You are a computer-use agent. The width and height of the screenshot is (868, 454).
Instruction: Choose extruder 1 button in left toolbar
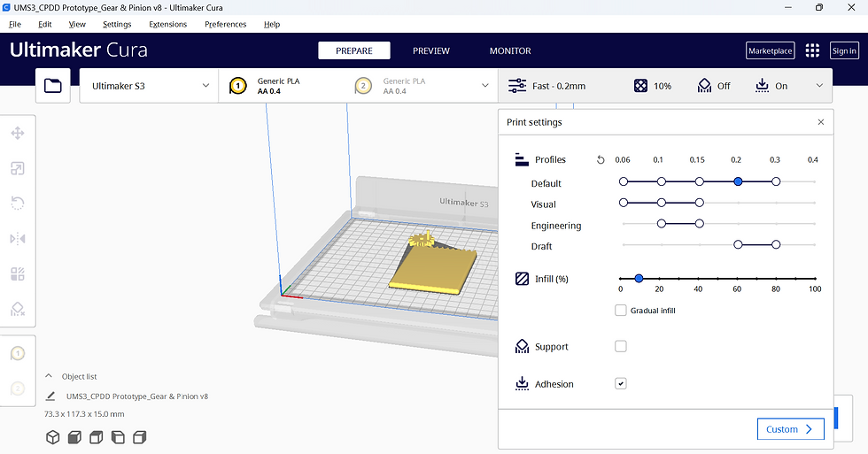coord(18,353)
